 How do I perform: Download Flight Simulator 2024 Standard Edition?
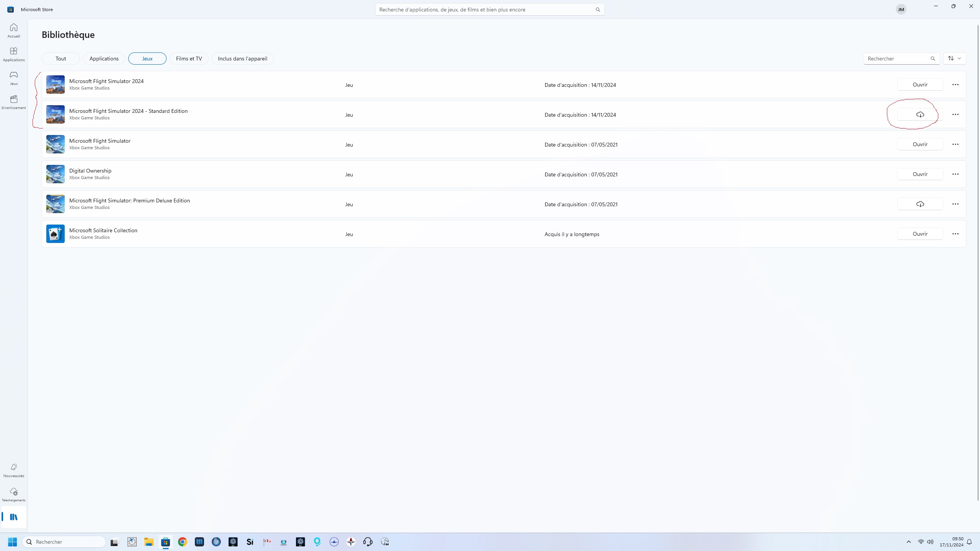tap(920, 114)
